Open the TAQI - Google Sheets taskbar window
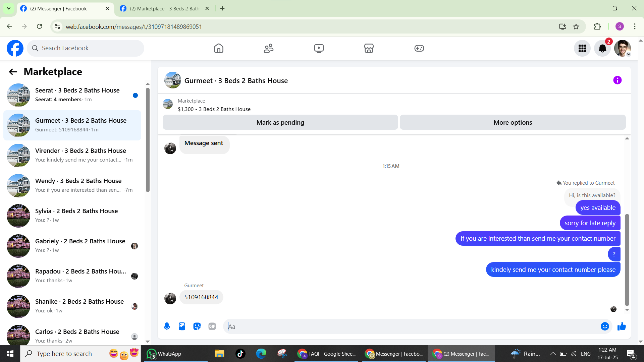644x362 pixels. click(327, 354)
